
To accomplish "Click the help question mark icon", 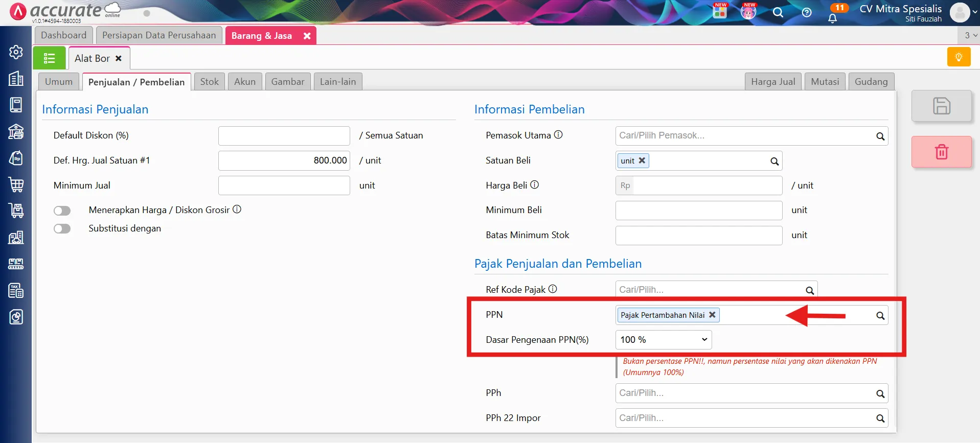I will pos(807,12).
